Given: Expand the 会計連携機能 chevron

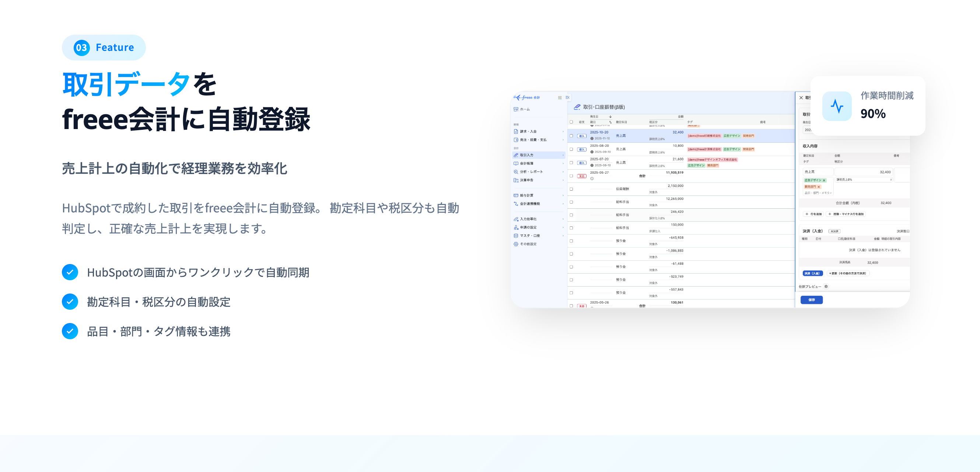Looking at the screenshot, I should point(563,204).
